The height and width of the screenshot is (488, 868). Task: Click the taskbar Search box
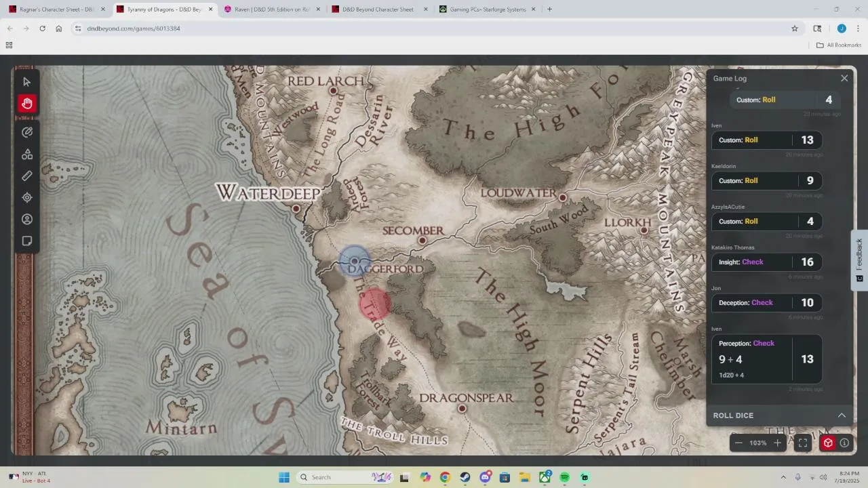tap(346, 477)
